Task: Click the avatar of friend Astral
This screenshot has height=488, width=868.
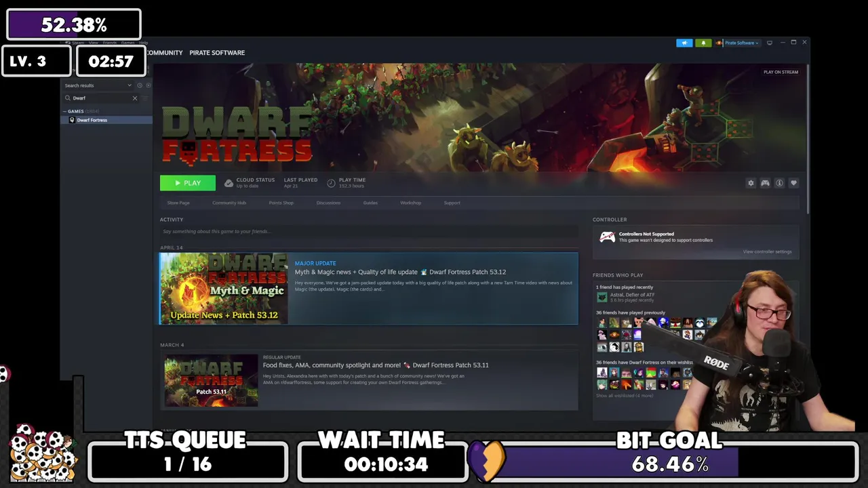Action: click(602, 297)
